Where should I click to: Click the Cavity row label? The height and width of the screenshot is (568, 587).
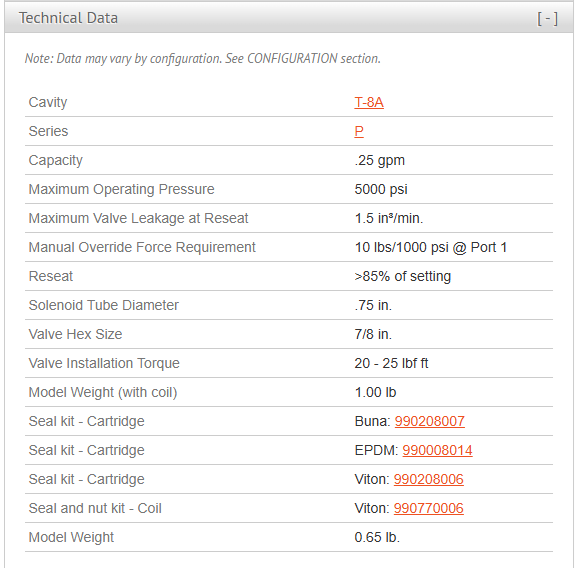48,102
